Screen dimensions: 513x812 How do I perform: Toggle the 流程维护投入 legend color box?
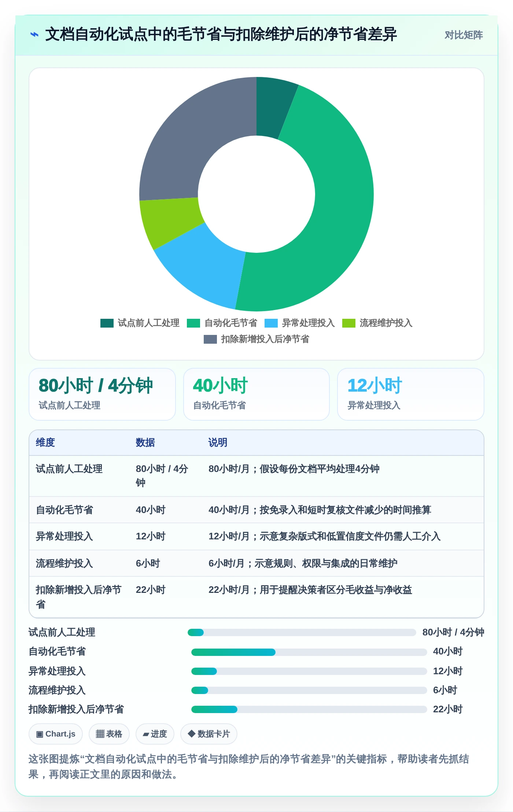[x=349, y=323]
